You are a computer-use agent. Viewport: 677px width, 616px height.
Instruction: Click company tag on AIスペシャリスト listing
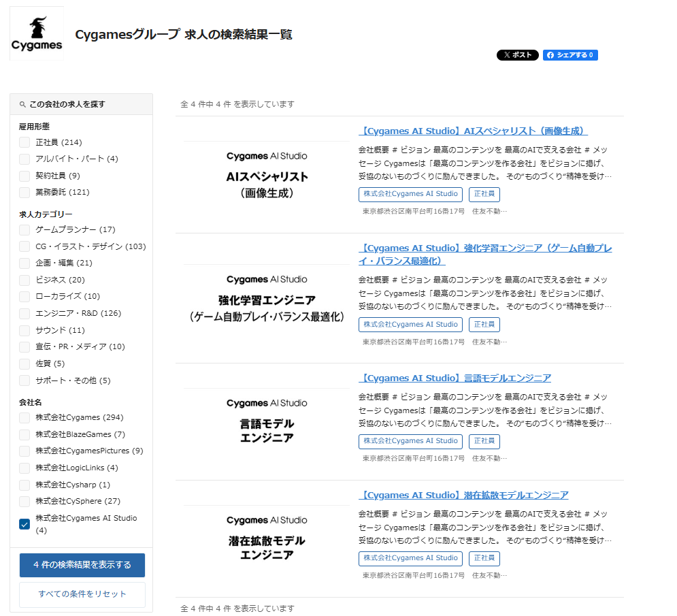[410, 195]
